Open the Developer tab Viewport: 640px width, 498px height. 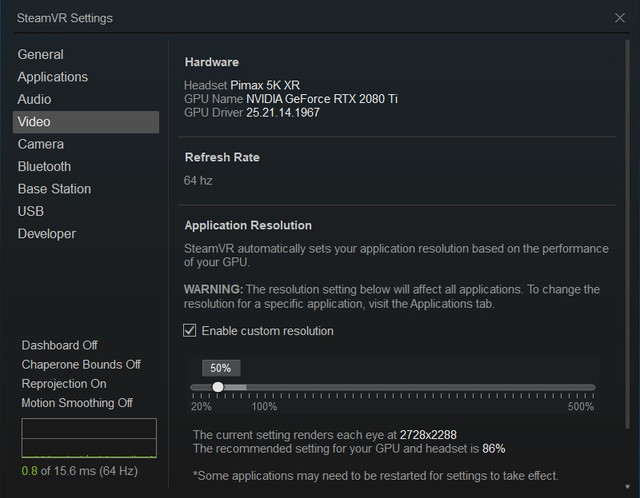pyautogui.click(x=47, y=234)
